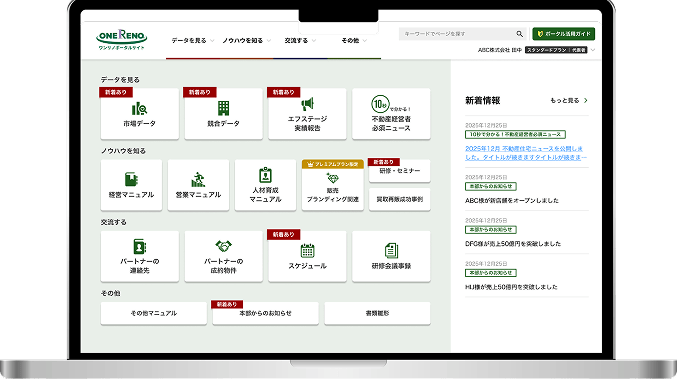Click the search magnifier icon
678x379 pixels.
pyautogui.click(x=519, y=34)
